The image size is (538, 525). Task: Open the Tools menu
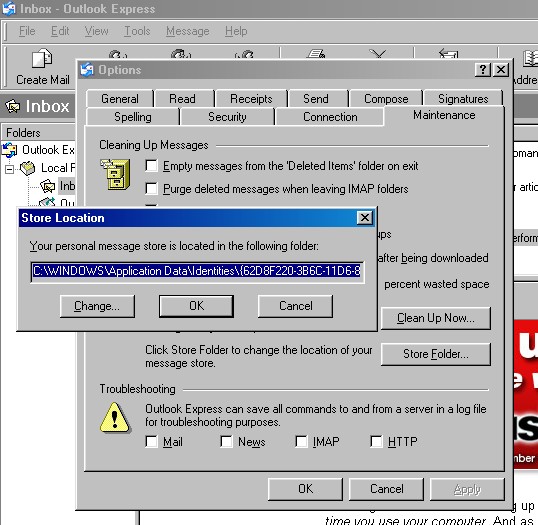click(137, 31)
